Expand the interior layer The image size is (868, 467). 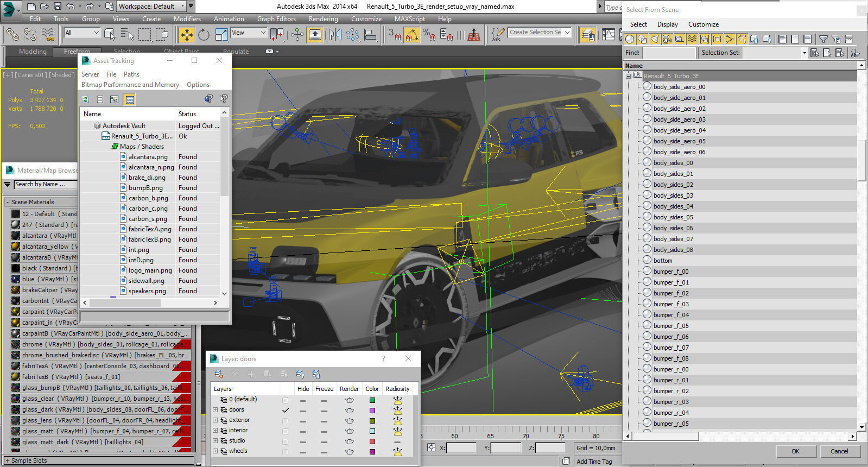coord(215,431)
